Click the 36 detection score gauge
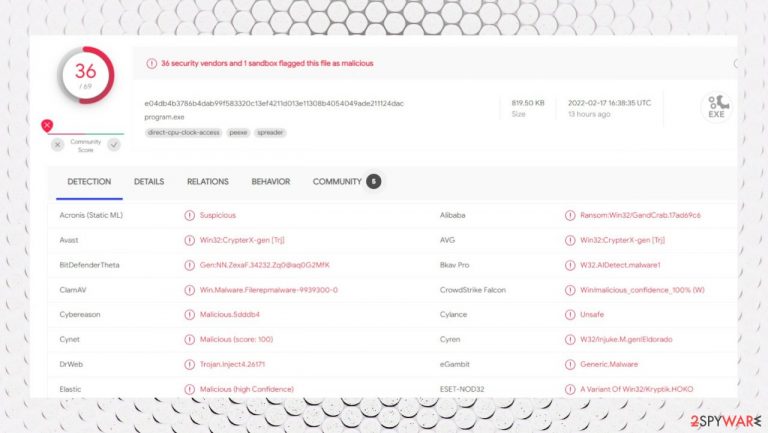Viewport: 768px width, 433px height. (x=86, y=75)
